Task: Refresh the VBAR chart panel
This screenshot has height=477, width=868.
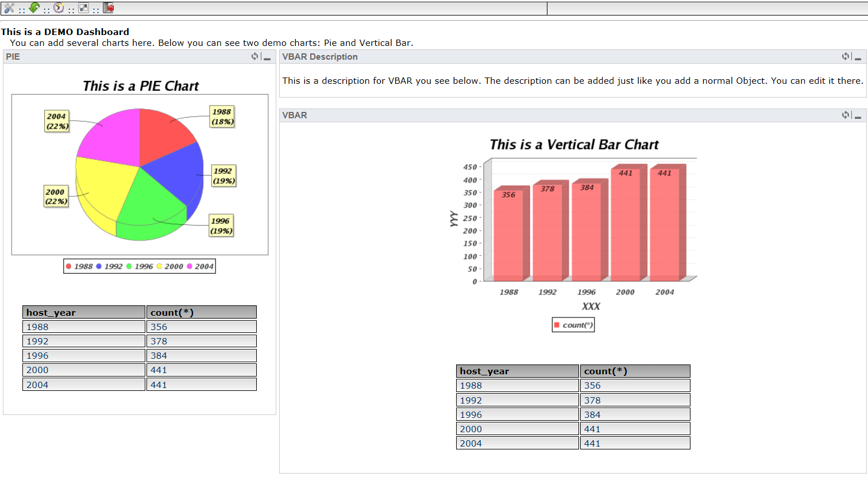Action: click(x=845, y=115)
